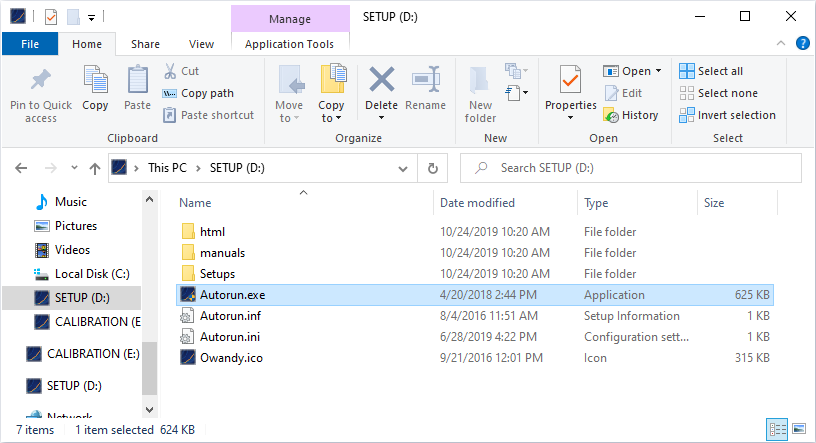Click the Refresh button beside address bar

[x=433, y=169]
